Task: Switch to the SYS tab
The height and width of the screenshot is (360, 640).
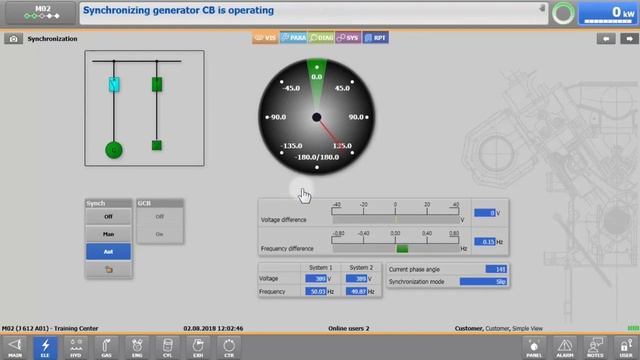Action: pyautogui.click(x=348, y=38)
